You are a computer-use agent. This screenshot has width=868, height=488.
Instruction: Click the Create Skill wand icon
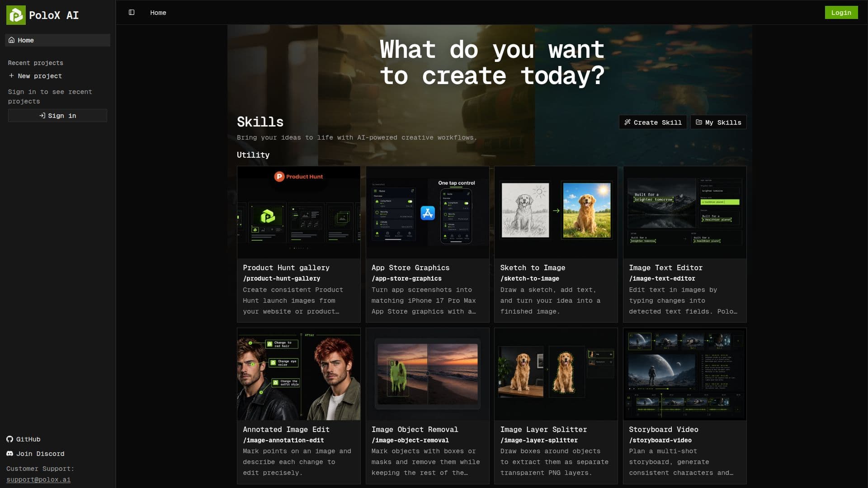coord(627,122)
